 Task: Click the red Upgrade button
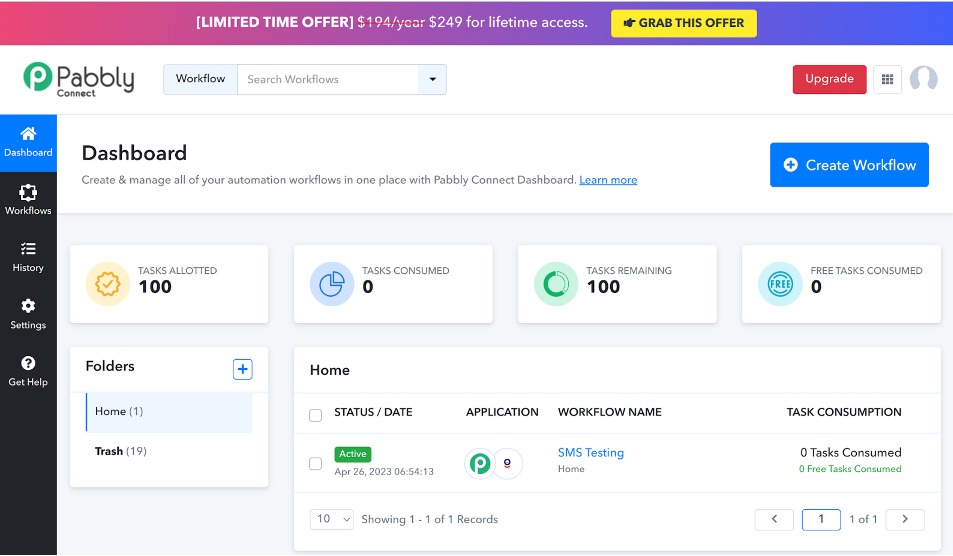click(x=829, y=79)
